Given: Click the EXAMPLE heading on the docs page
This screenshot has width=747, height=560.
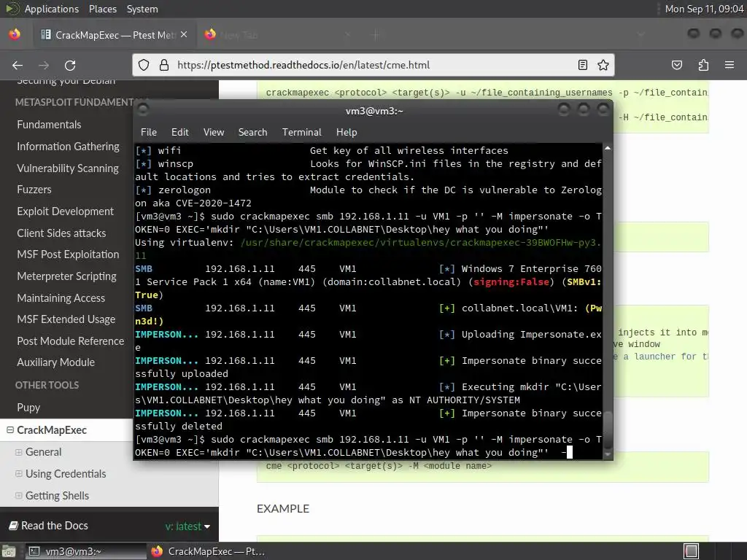Looking at the screenshot, I should [283, 508].
